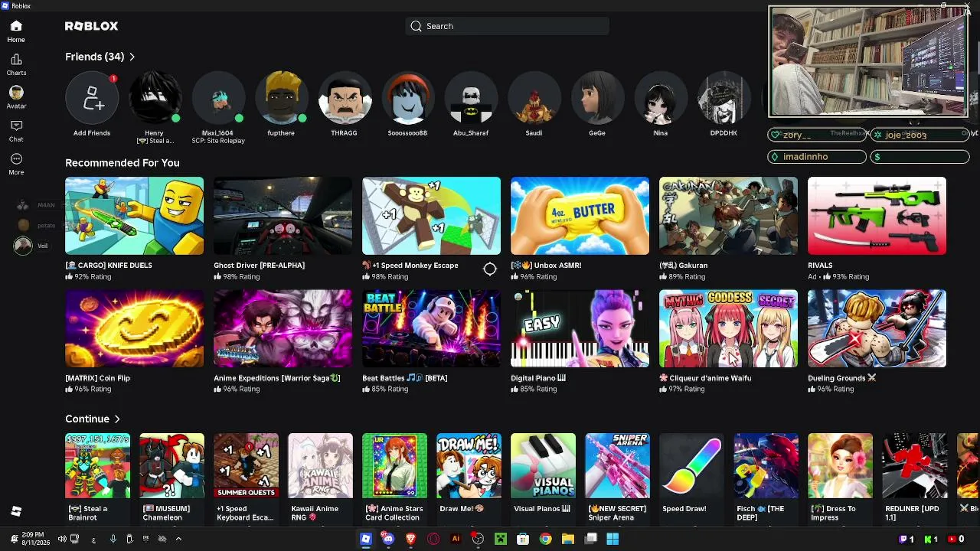
Task: Open friend DPDDHK's avatar
Action: click(724, 98)
